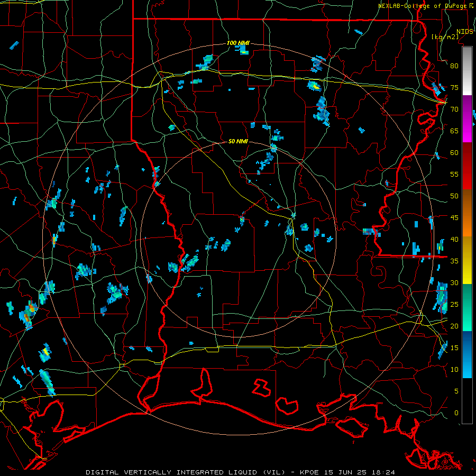Pick the blue segment of the color bar
Viewport: 476px width, 476px height.
tap(468, 354)
